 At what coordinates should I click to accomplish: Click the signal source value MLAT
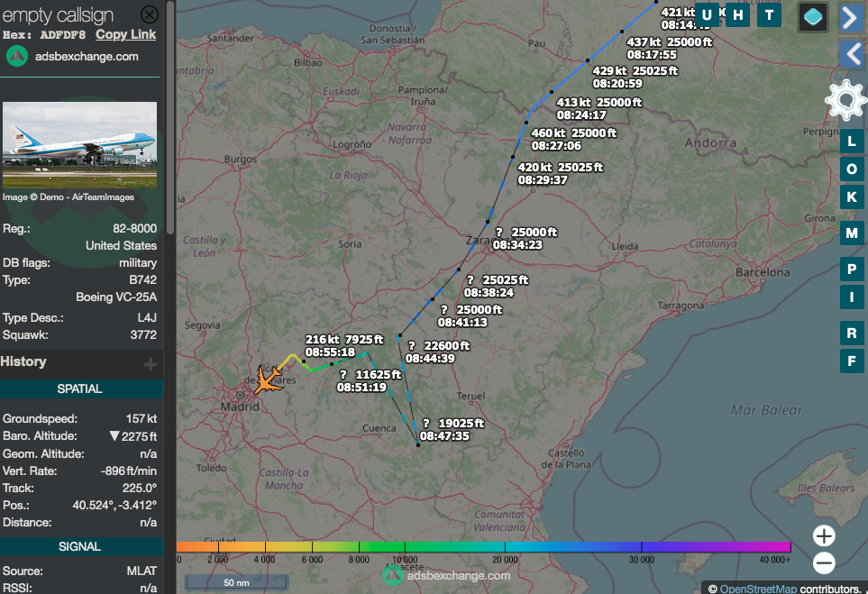(142, 571)
